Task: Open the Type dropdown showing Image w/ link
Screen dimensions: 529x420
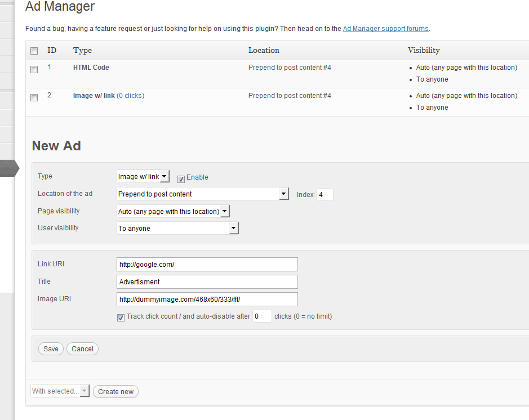Action: point(143,177)
